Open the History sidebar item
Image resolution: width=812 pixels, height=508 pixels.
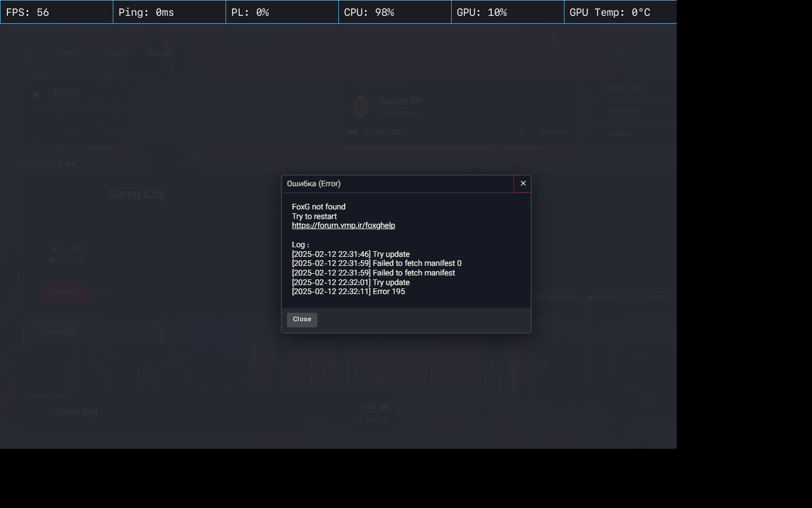tap(619, 134)
